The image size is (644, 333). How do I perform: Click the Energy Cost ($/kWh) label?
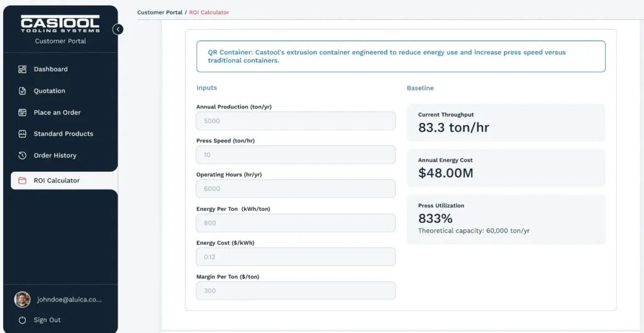tap(225, 243)
